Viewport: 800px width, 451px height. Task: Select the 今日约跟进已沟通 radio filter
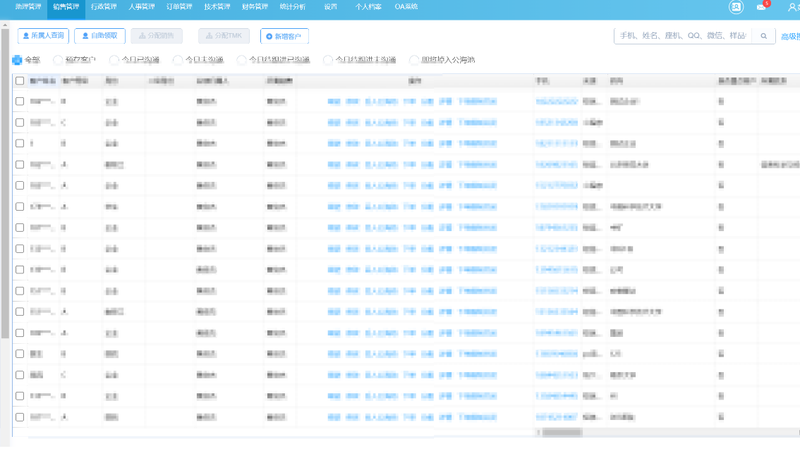click(242, 60)
